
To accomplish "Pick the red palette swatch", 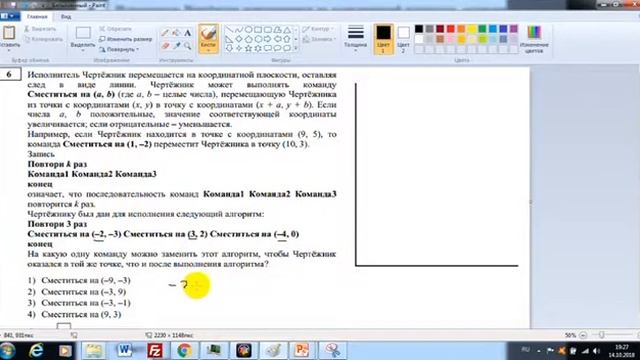I will [451, 29].
